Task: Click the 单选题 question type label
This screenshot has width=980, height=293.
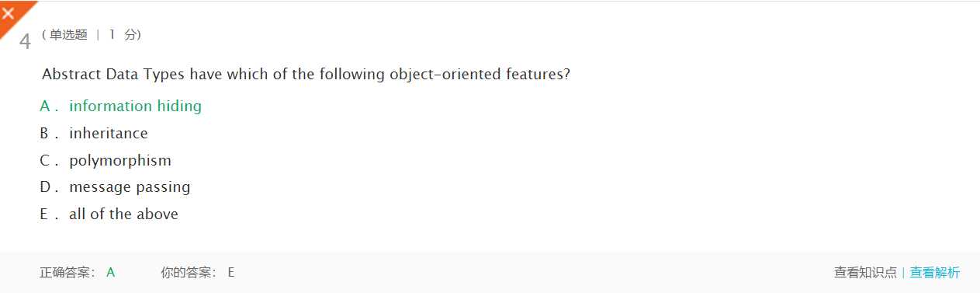Action: [x=68, y=35]
